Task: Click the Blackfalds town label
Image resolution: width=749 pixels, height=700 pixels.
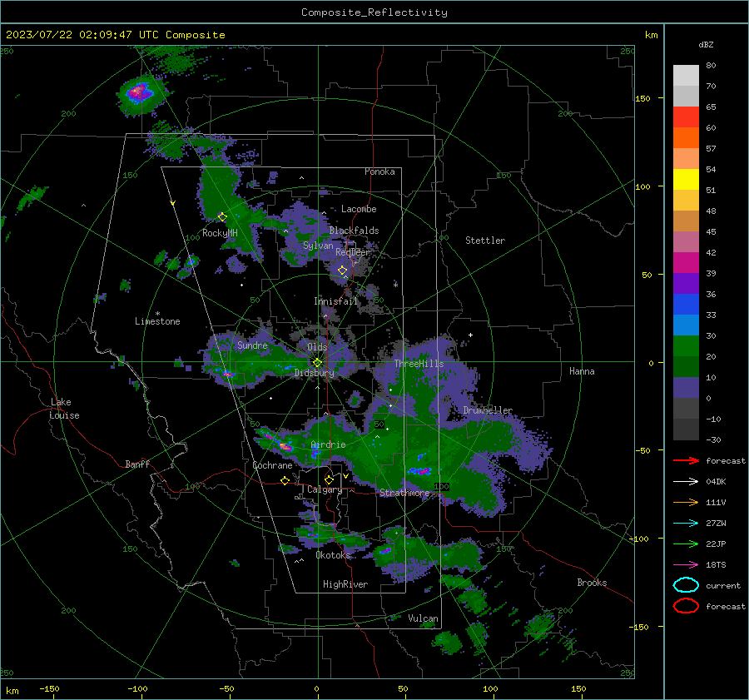Action: pos(354,231)
